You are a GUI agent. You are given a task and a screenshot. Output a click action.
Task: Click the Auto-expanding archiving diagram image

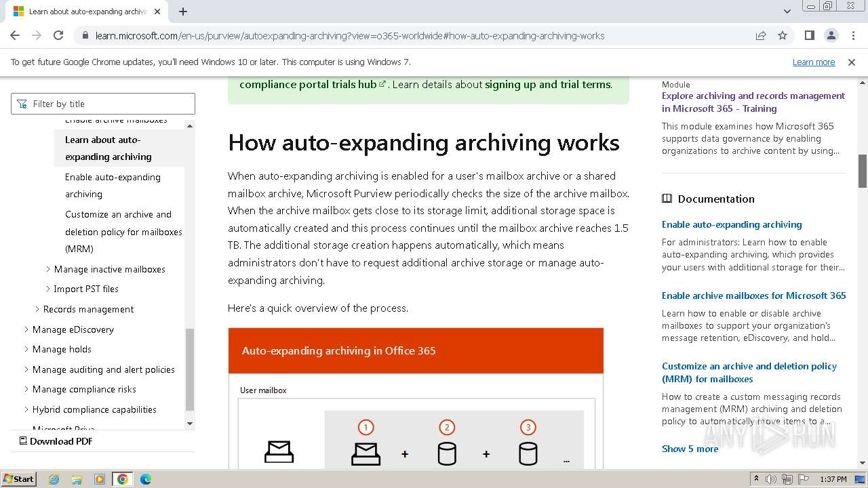(x=416, y=399)
